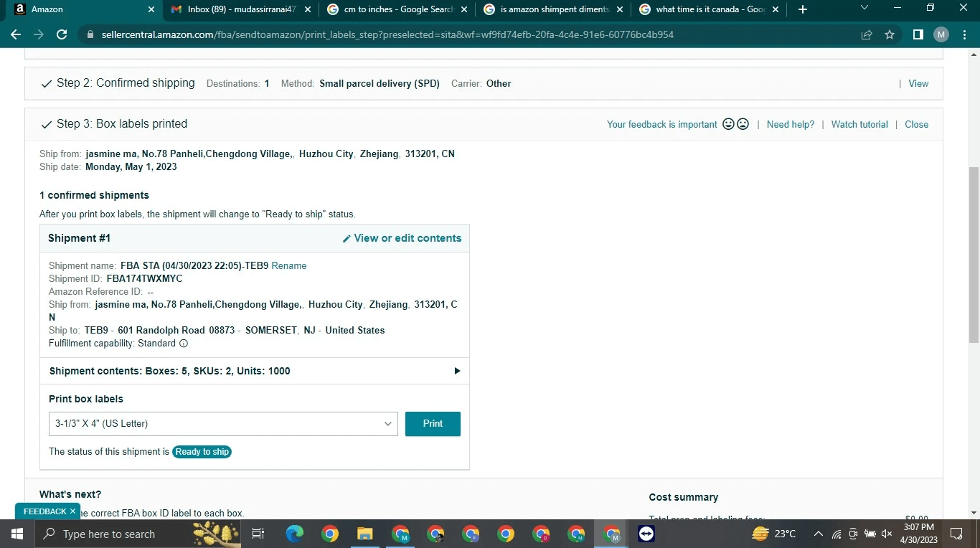Reload the page using refresh icon
Image resolution: width=980 pixels, height=548 pixels.
point(62,34)
